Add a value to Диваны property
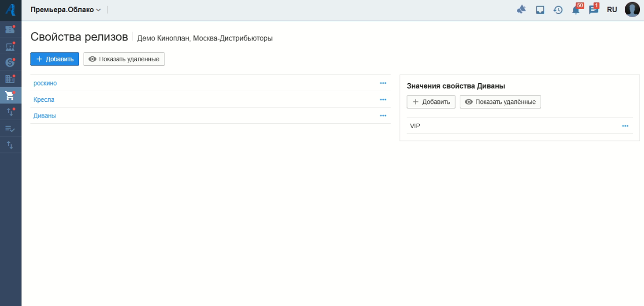 pyautogui.click(x=431, y=102)
